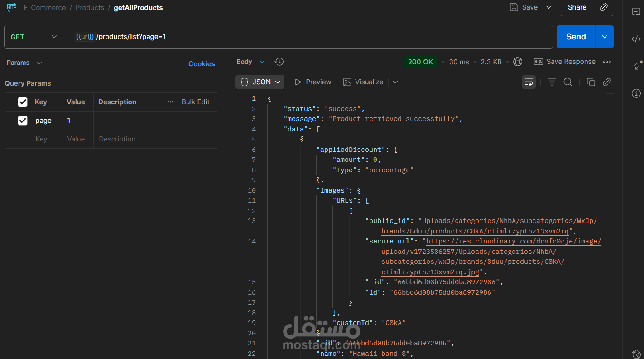Copy request link via chain icon
The width and height of the screenshot is (644, 359).
[603, 7]
